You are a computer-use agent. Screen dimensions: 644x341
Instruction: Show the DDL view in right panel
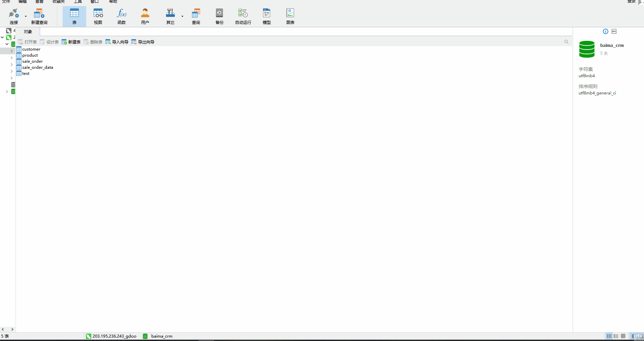614,31
